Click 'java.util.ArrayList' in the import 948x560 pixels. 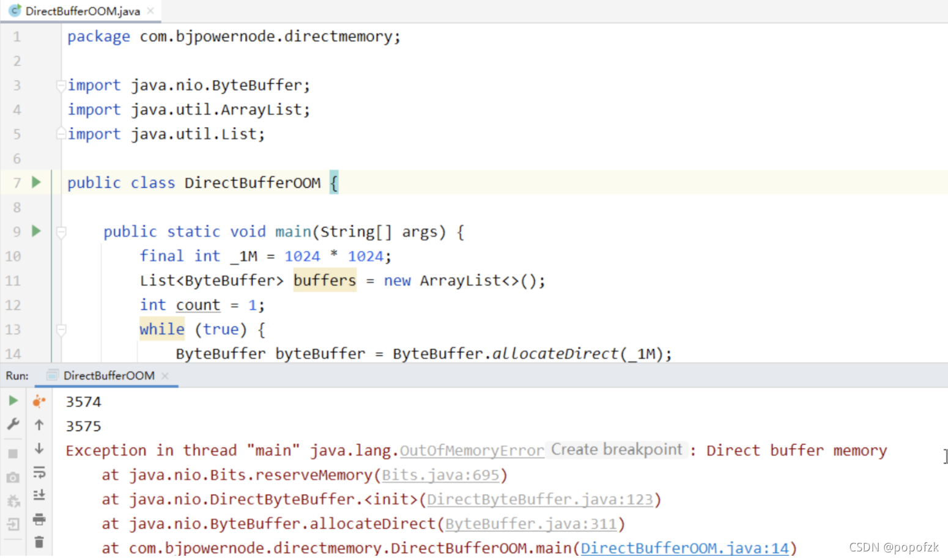tap(217, 109)
